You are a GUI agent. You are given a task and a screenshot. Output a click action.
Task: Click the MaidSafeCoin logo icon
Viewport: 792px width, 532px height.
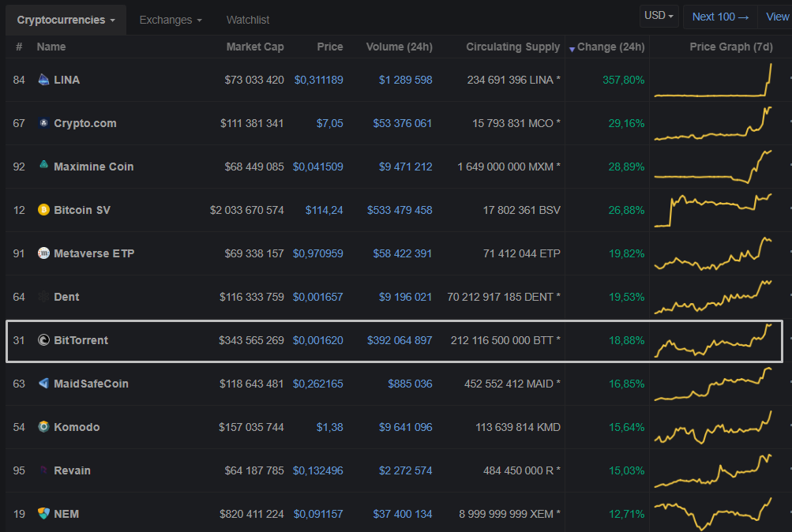click(x=44, y=384)
